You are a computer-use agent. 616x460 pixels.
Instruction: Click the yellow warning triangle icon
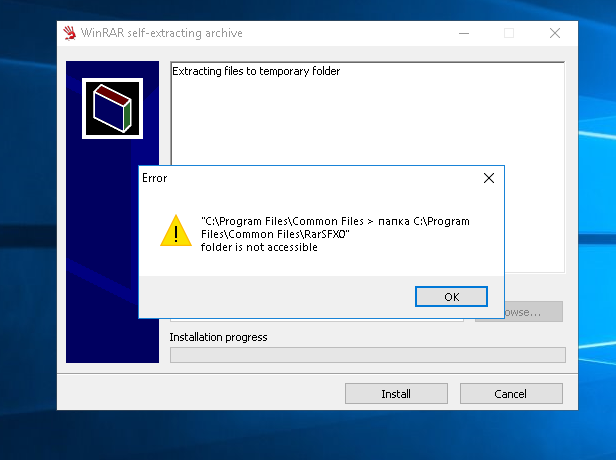coord(176,231)
